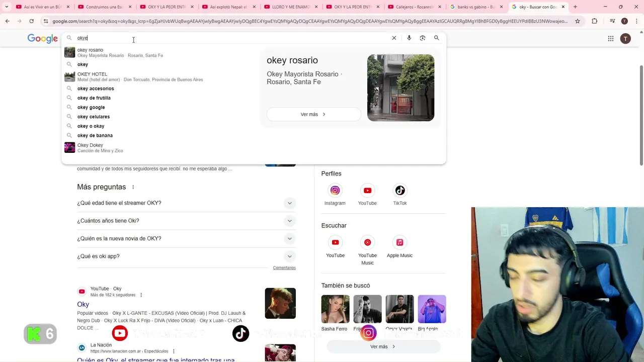
Task: Expand '¿Qué es oki app?'
Action: (186, 256)
